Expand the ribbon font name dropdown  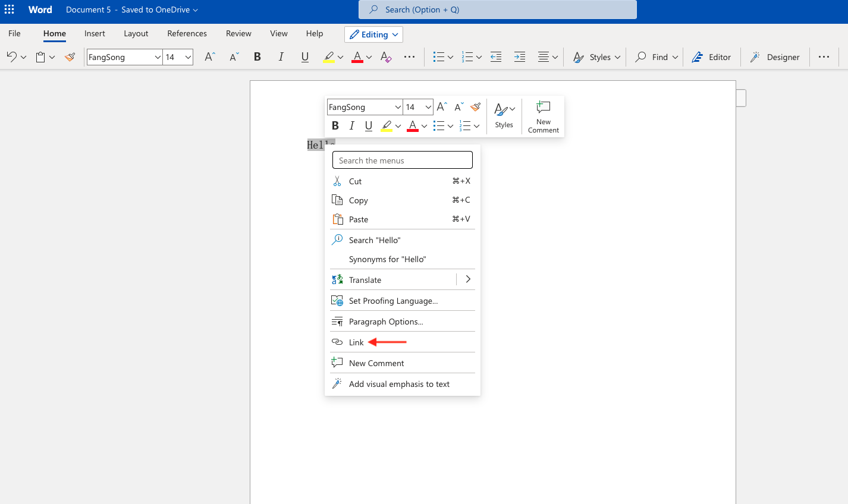158,57
